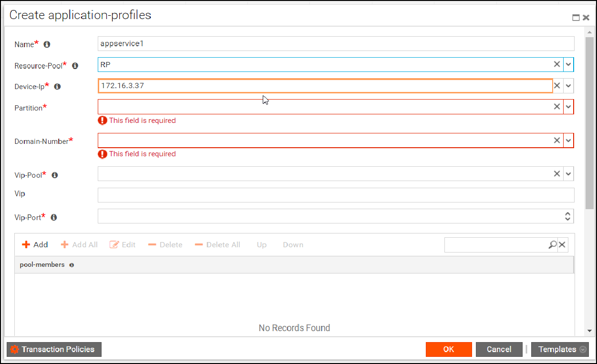Viewport: 597px width, 364px height.
Task: Click the Device-Ip info icon
Action: click(x=57, y=87)
